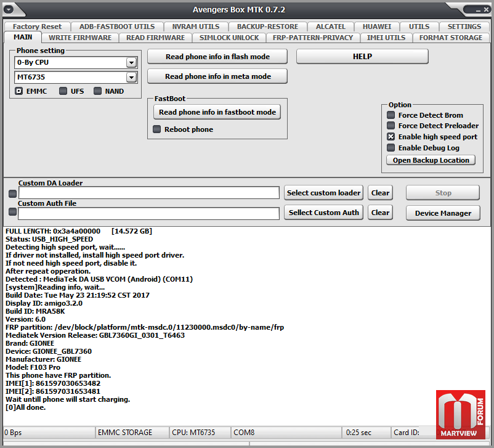Go to the BACKUP-RESTORE tab
This screenshot has width=494, height=448.
[267, 26]
